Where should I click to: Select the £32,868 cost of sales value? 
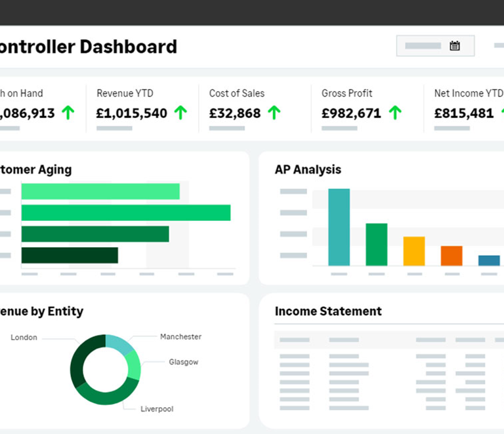click(x=235, y=113)
